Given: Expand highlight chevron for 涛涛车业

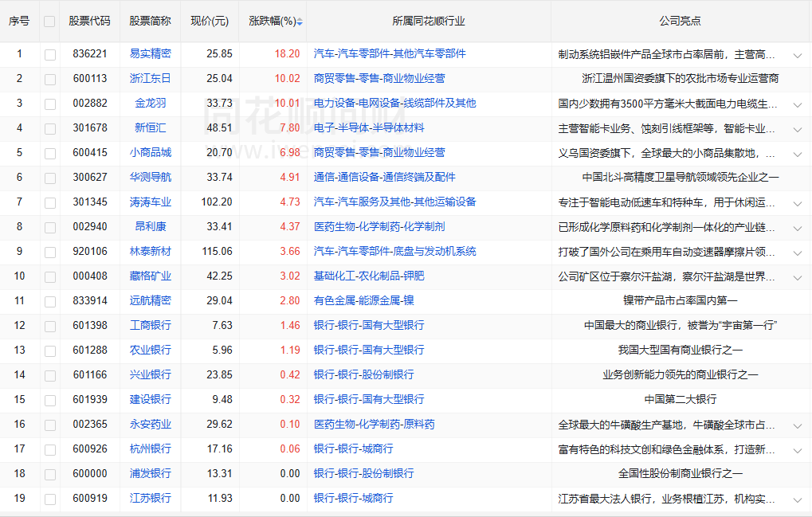Looking at the screenshot, I should (x=797, y=204).
